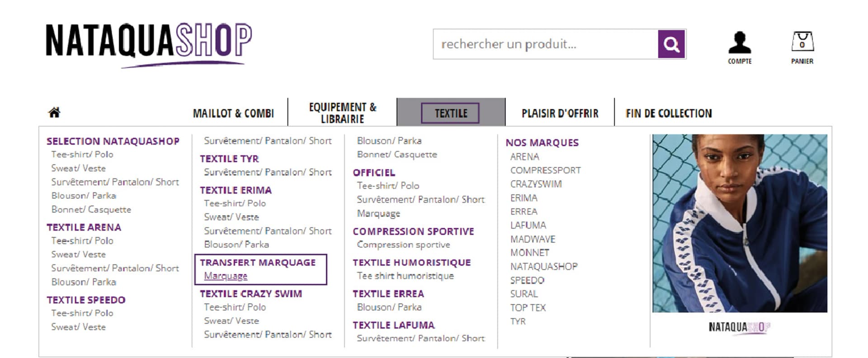Screen dimensions: 868x358
Task: Open Blouson/Parka under TEXTILE ERREA
Action: 388,307
